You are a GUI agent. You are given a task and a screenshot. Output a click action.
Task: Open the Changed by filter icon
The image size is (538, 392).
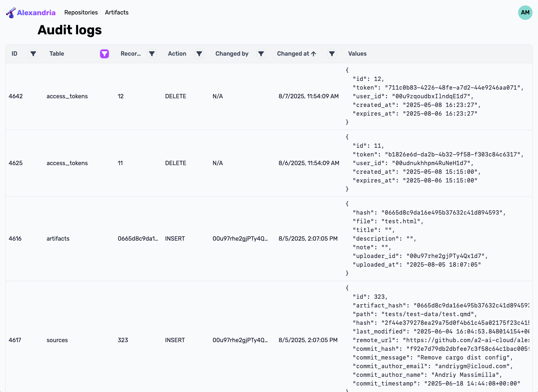pos(261,54)
